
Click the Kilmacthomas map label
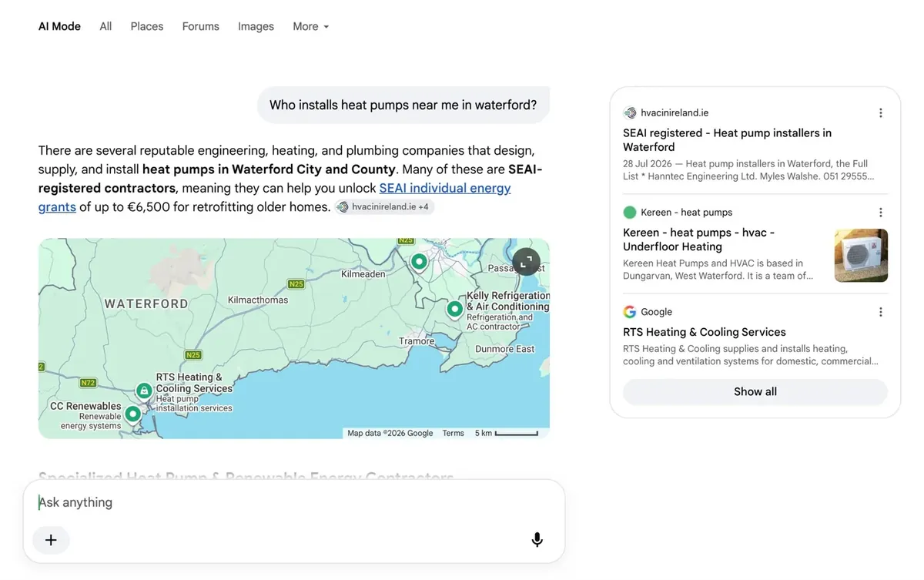[258, 300]
